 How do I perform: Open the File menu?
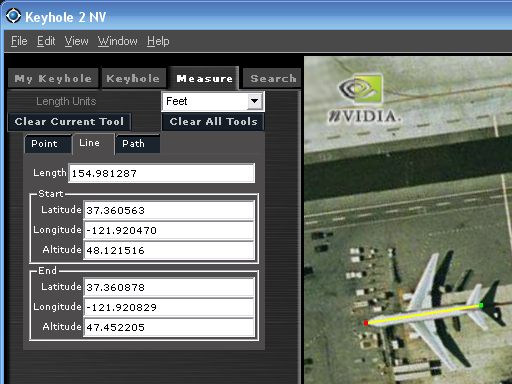tap(19, 41)
